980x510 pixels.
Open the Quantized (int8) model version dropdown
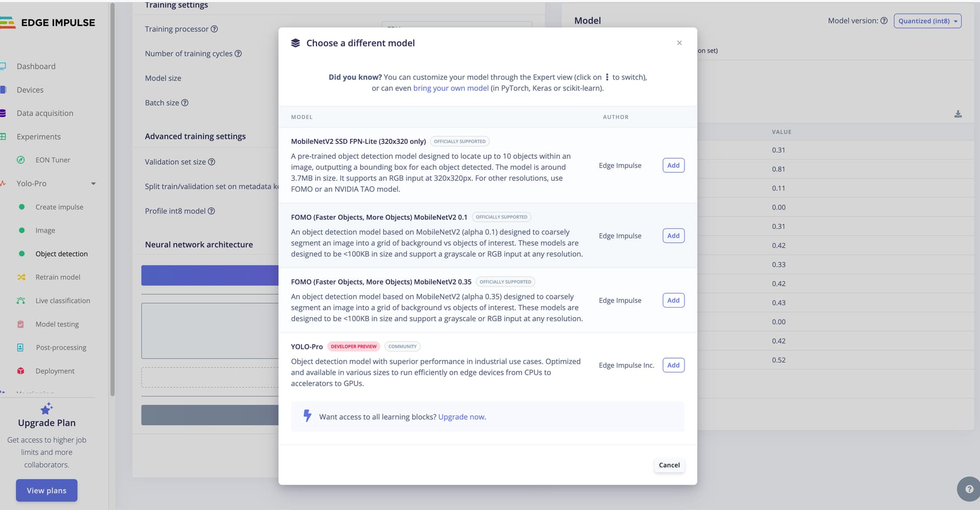(x=927, y=21)
